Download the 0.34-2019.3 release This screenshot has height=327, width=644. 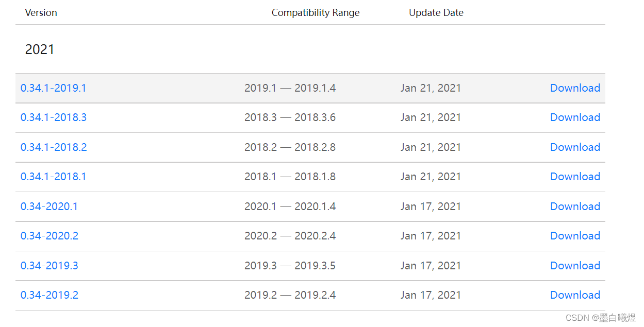575,266
